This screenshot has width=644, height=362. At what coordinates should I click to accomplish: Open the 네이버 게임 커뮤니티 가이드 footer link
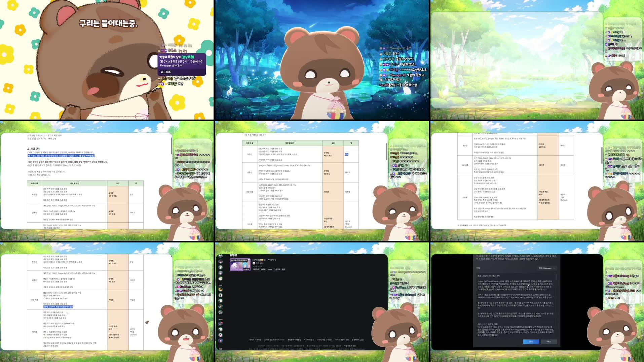click(x=274, y=340)
